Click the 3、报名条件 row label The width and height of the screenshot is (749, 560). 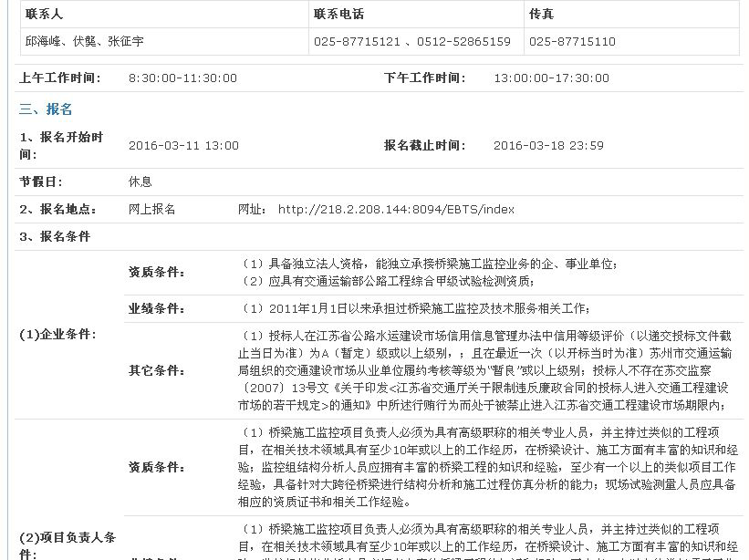pyautogui.click(x=55, y=236)
